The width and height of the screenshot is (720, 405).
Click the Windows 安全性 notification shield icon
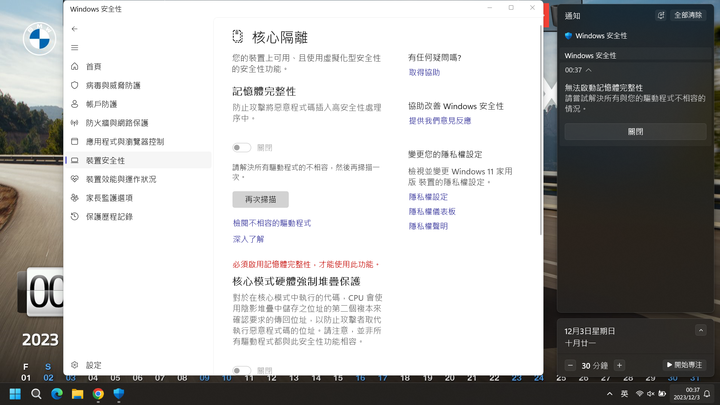coord(568,36)
